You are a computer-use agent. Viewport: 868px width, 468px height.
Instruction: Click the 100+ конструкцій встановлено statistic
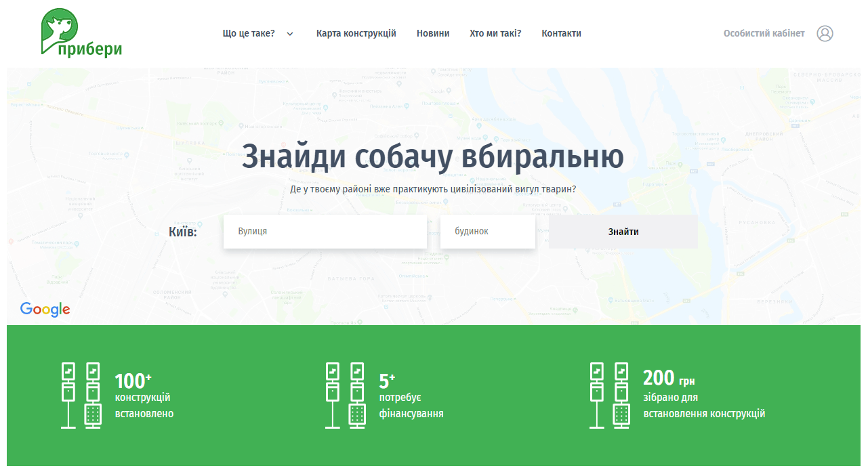(x=144, y=397)
